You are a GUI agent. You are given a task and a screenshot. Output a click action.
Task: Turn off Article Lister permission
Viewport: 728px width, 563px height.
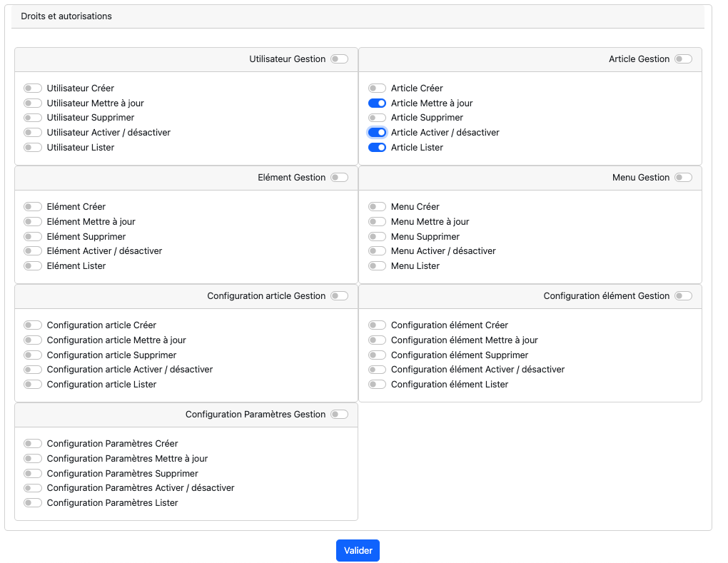pyautogui.click(x=377, y=148)
